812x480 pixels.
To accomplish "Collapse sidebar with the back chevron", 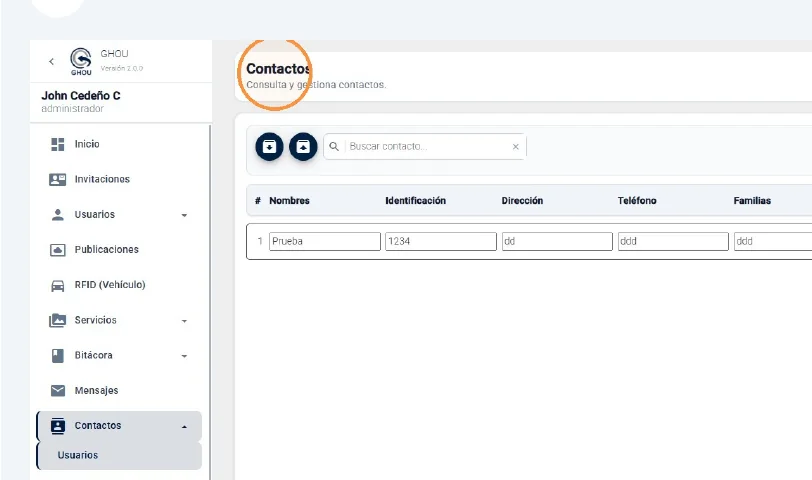I will coord(51,62).
